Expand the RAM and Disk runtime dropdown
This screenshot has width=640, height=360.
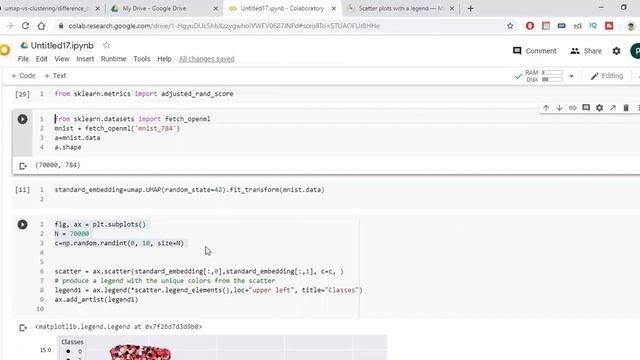click(x=571, y=76)
